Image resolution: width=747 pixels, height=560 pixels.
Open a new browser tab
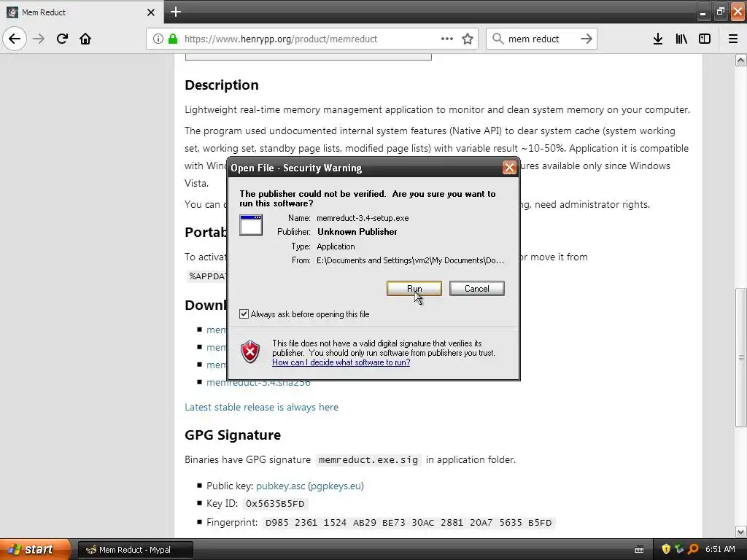[x=176, y=12]
